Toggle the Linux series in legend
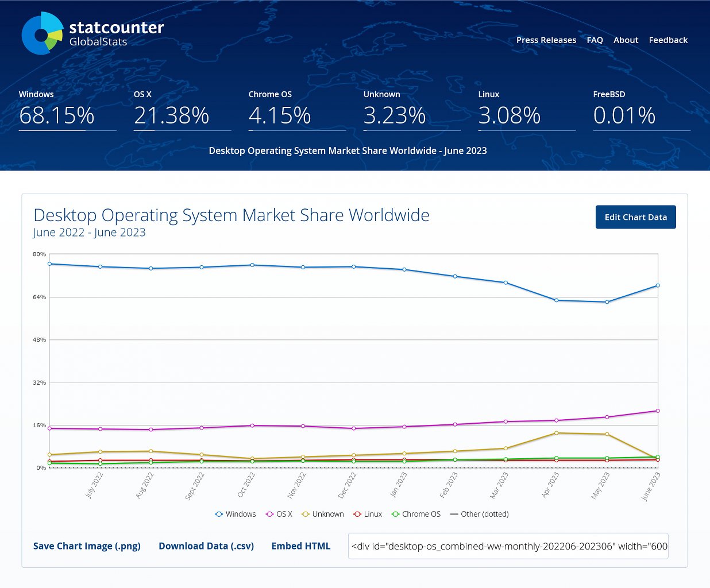Screen dimensions: 710x588 click(x=367, y=514)
